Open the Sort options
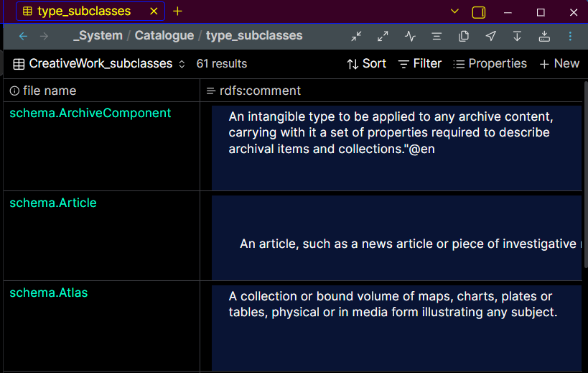The width and height of the screenshot is (588, 373). point(366,64)
